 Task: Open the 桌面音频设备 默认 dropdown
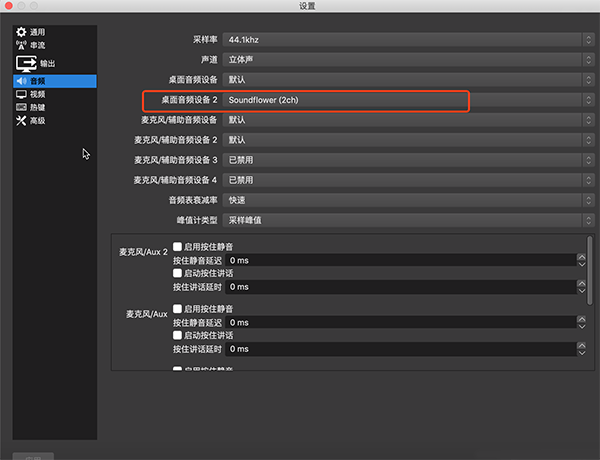pos(408,80)
